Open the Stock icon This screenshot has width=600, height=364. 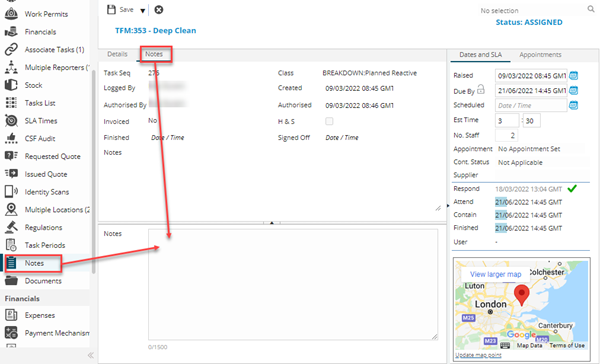tap(11, 85)
